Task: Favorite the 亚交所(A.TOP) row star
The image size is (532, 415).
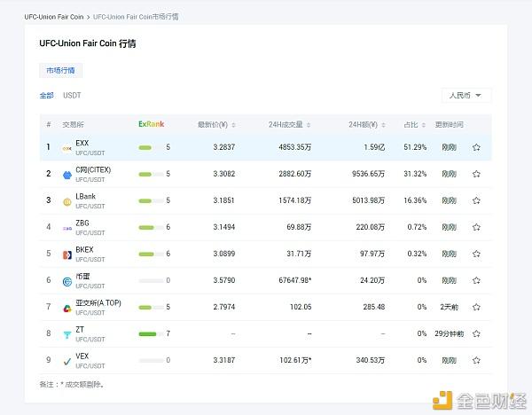Action: (x=476, y=307)
